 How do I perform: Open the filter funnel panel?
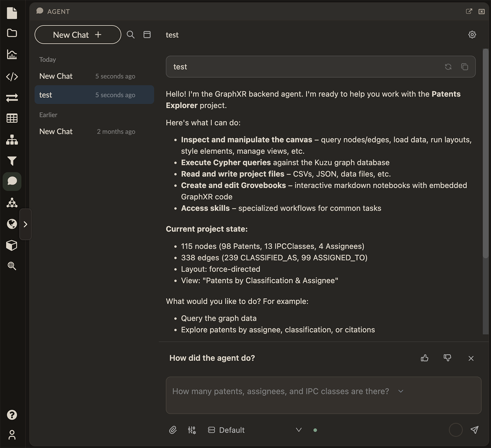click(x=12, y=161)
